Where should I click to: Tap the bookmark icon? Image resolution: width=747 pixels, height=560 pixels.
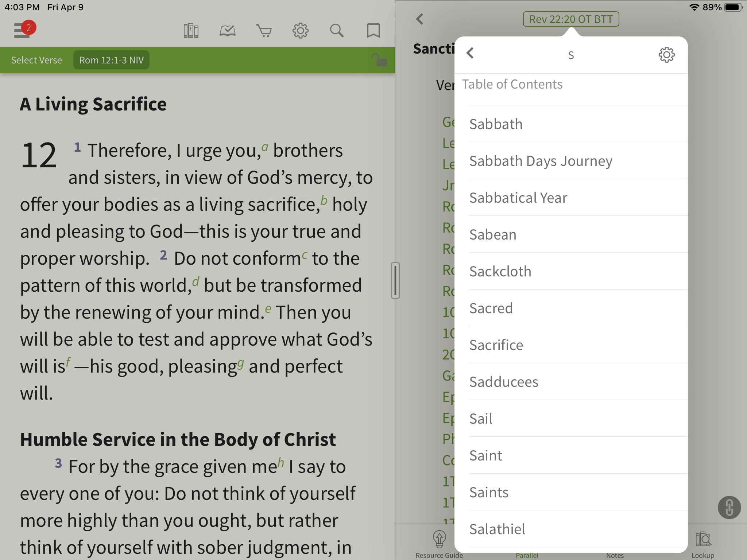pos(373,31)
